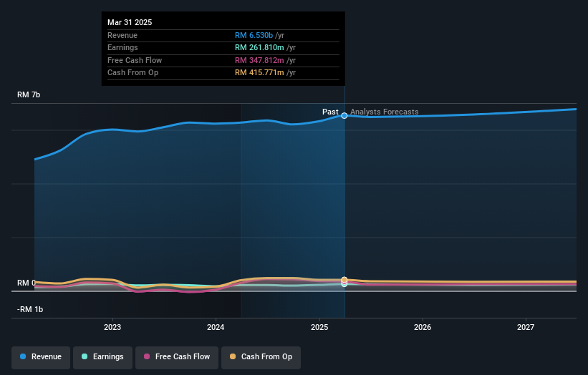
Task: Click the Analysts Forecasts label
Action: pos(385,112)
